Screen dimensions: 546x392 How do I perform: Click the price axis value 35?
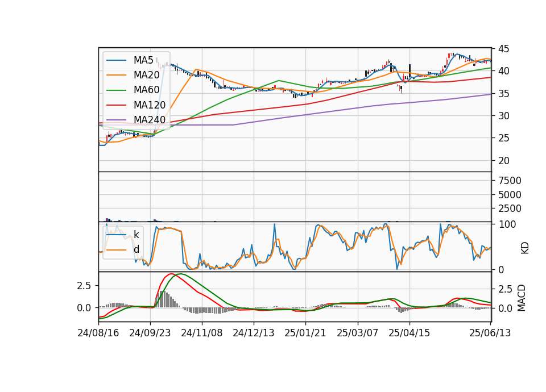coord(503,94)
